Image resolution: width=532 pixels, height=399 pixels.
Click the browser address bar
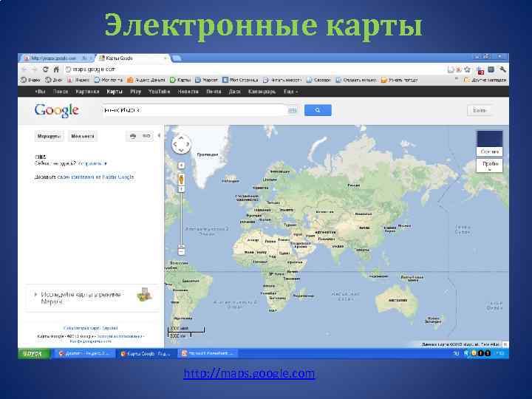(x=254, y=69)
